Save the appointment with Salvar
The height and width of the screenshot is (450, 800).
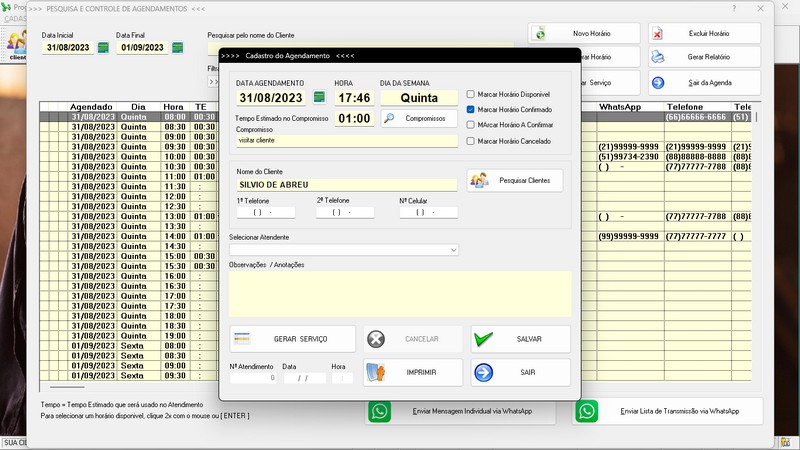coord(520,339)
